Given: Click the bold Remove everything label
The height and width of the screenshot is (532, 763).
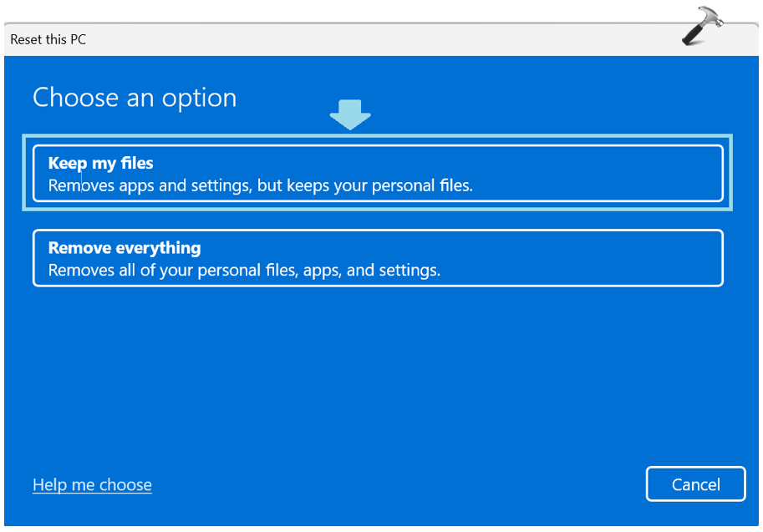Looking at the screenshot, I should pos(125,248).
